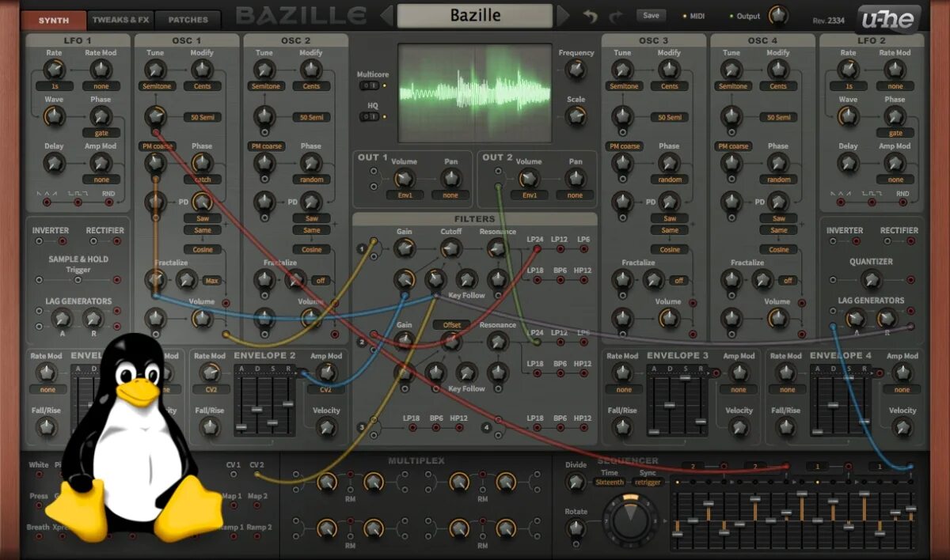
Task: Click the Filter 1 HP12 output jack
Action: (x=583, y=281)
